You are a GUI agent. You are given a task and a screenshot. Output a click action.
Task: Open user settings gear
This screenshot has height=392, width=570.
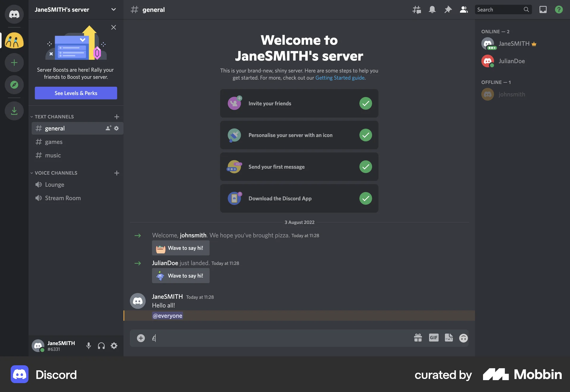tap(114, 346)
